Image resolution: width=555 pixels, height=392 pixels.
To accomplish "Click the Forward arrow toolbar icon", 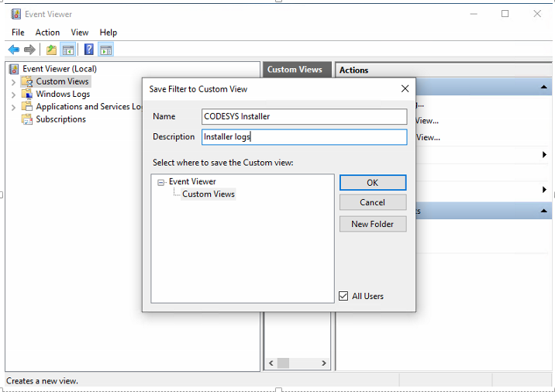I will point(29,50).
